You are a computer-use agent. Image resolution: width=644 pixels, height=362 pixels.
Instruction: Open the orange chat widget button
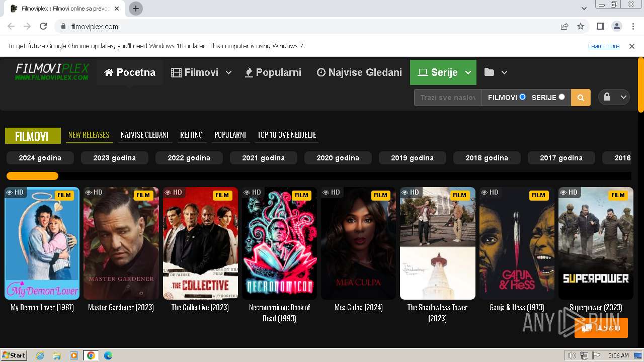point(601,328)
